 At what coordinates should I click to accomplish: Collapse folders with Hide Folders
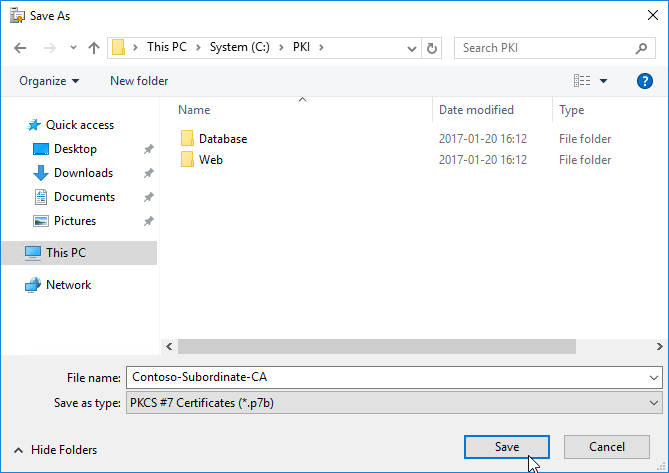coord(56,450)
